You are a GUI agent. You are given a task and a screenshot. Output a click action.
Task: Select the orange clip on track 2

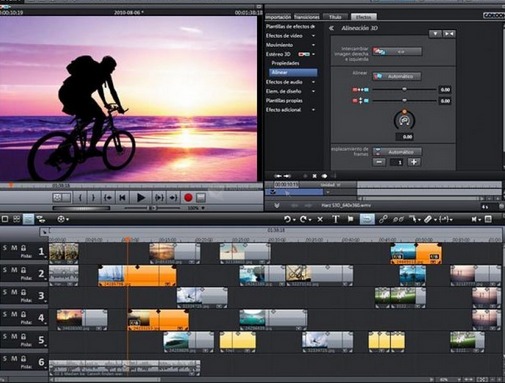point(137,276)
